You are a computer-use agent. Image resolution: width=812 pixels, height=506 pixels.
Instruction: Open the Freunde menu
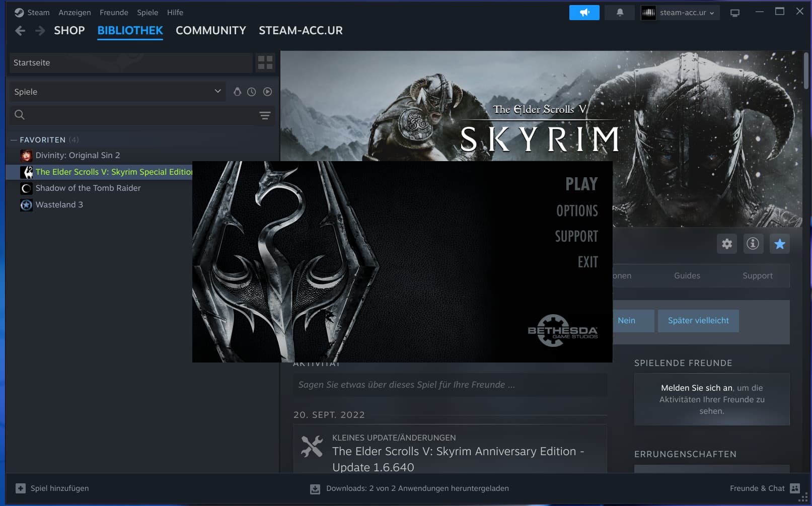coord(114,13)
